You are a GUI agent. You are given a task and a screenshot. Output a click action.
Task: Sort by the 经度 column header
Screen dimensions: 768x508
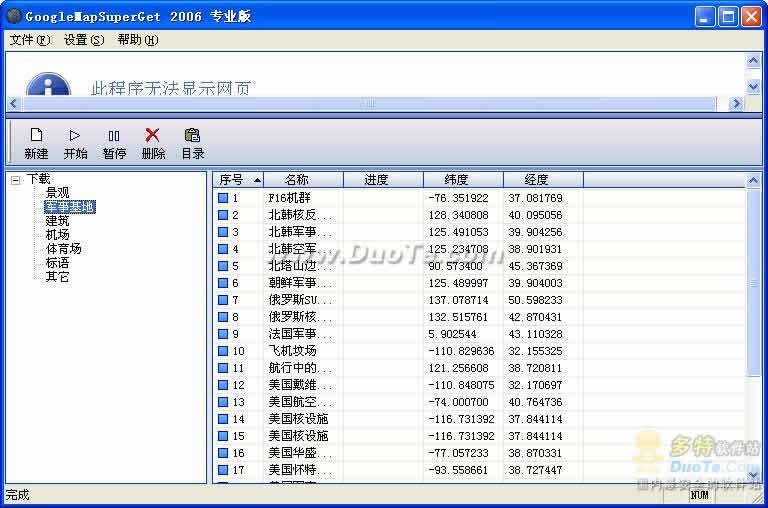click(x=543, y=180)
